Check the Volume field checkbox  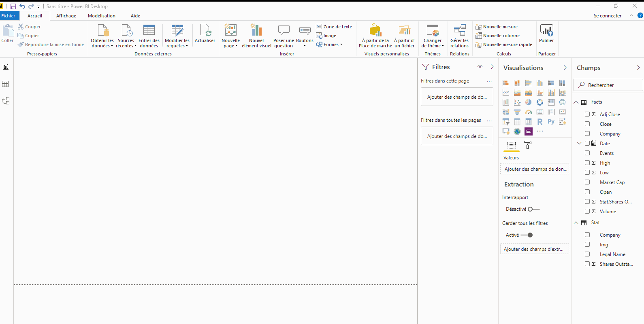pos(587,212)
